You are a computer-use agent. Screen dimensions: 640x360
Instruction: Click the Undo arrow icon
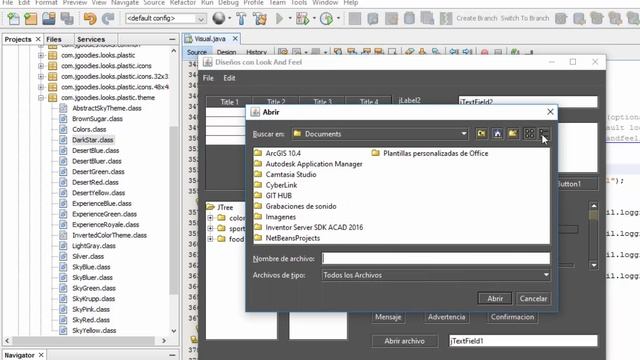click(90, 18)
